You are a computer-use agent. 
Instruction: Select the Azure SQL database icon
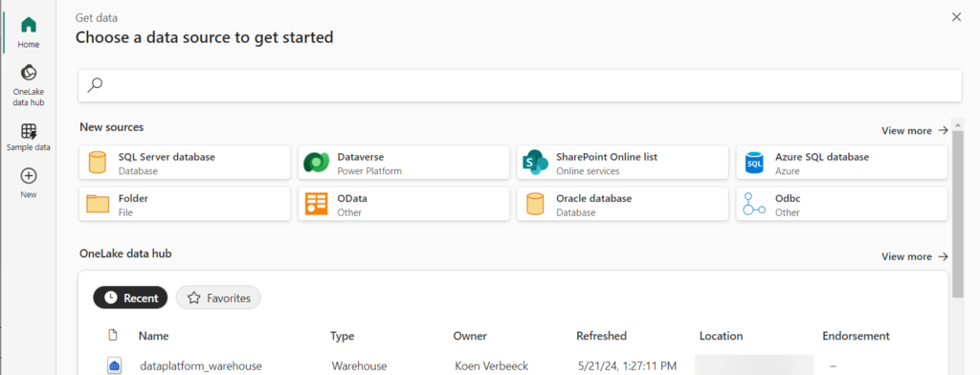tap(754, 163)
